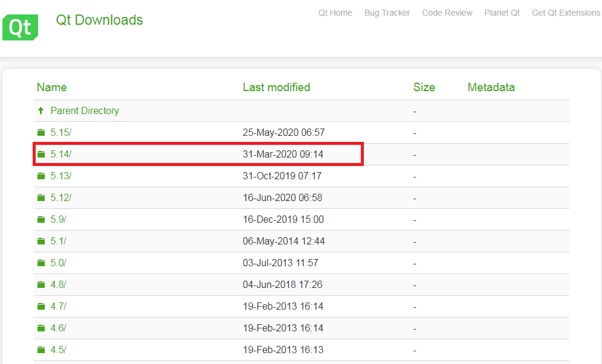Open the 4.7/ directory link

click(x=59, y=307)
